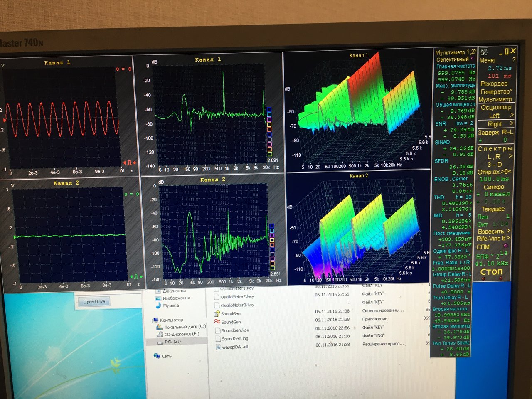
Task: Open the Меню item in control panel
Action: [x=487, y=60]
